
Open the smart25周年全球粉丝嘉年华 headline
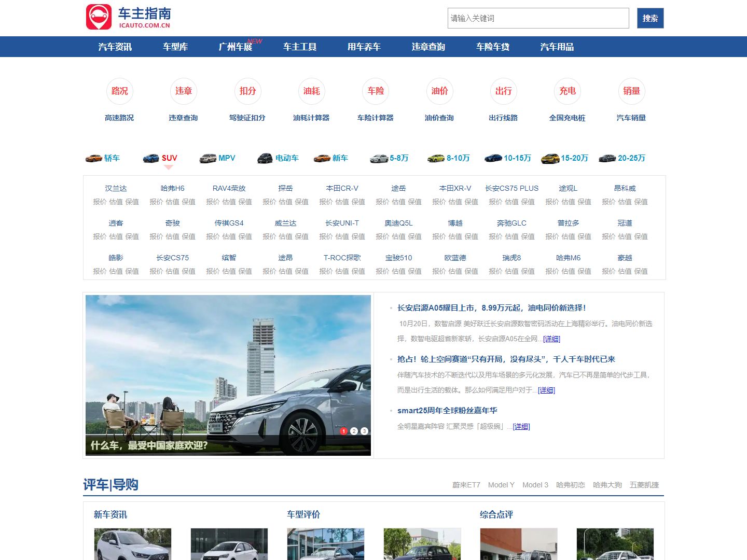click(447, 411)
